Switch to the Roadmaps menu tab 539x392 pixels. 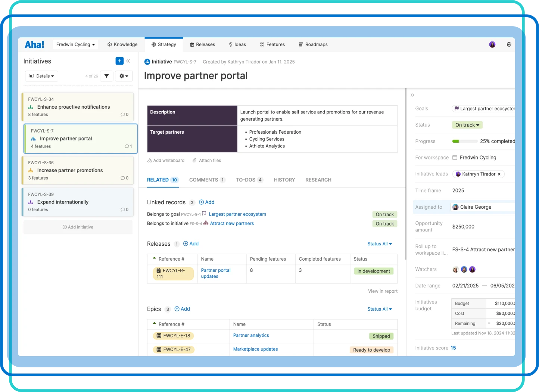[x=313, y=44]
